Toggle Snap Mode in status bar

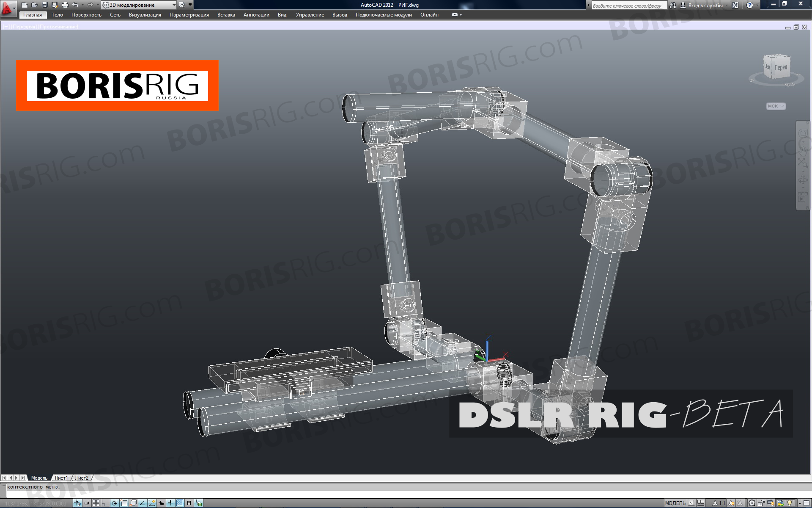point(87,503)
